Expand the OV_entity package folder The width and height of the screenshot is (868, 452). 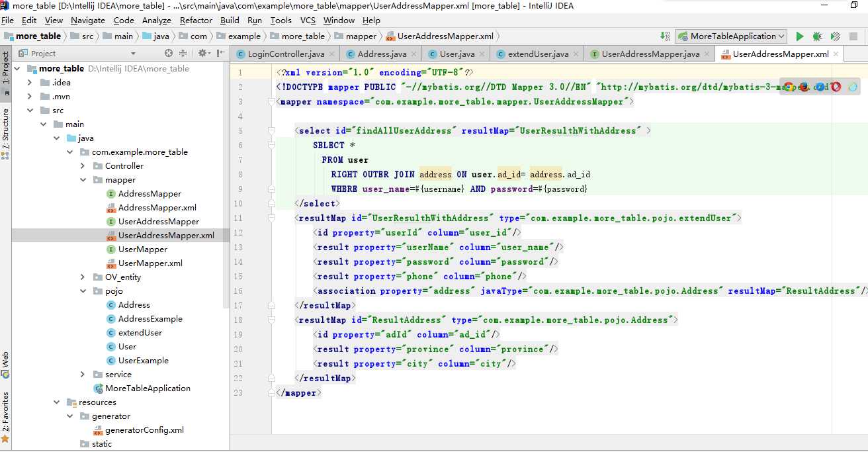pos(83,277)
